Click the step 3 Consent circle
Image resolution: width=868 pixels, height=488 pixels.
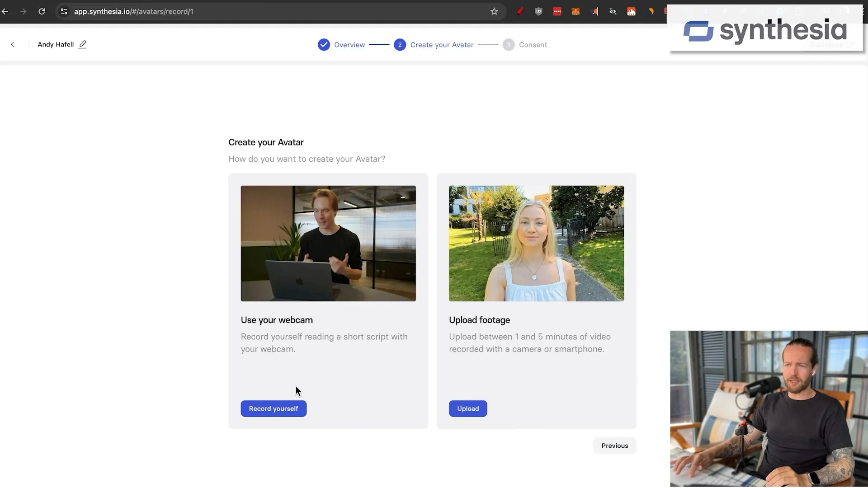(509, 45)
